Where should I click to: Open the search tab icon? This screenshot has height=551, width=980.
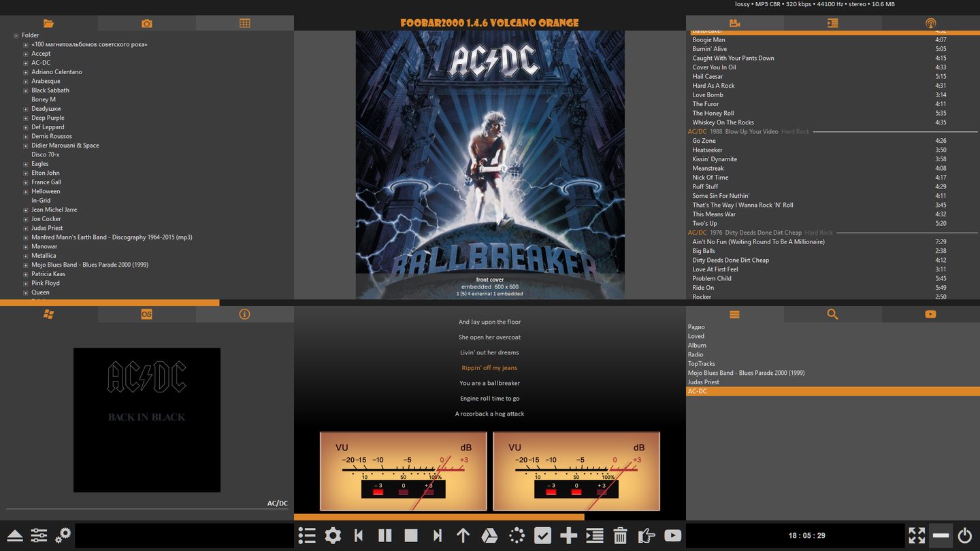pos(832,314)
